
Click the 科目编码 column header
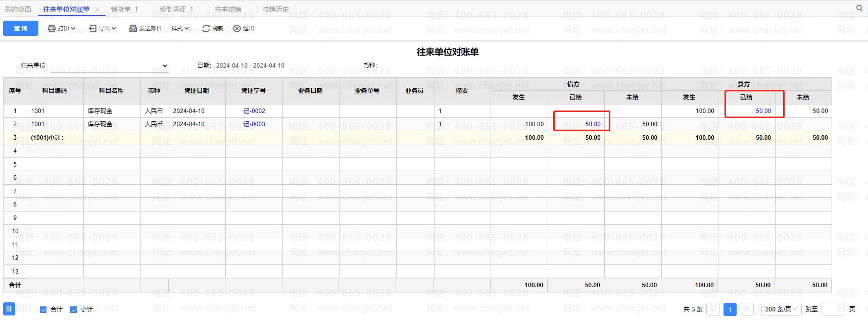coord(55,91)
